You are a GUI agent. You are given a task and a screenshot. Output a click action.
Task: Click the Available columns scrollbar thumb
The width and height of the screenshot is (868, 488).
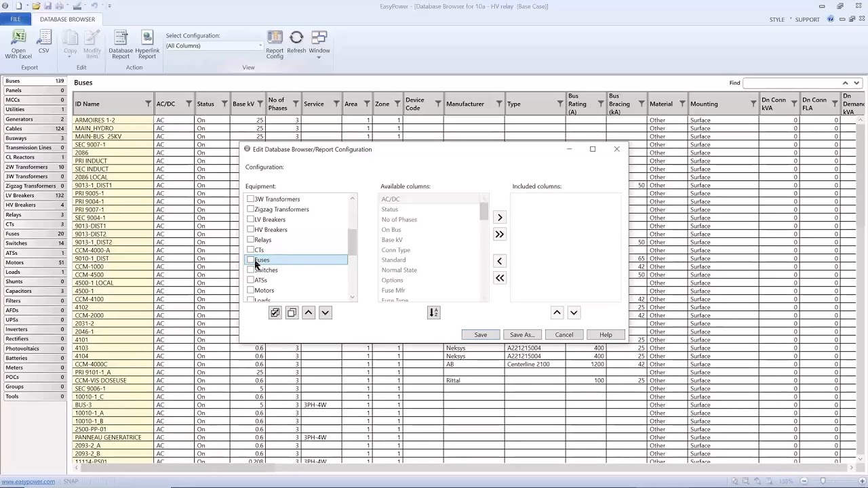(x=484, y=211)
